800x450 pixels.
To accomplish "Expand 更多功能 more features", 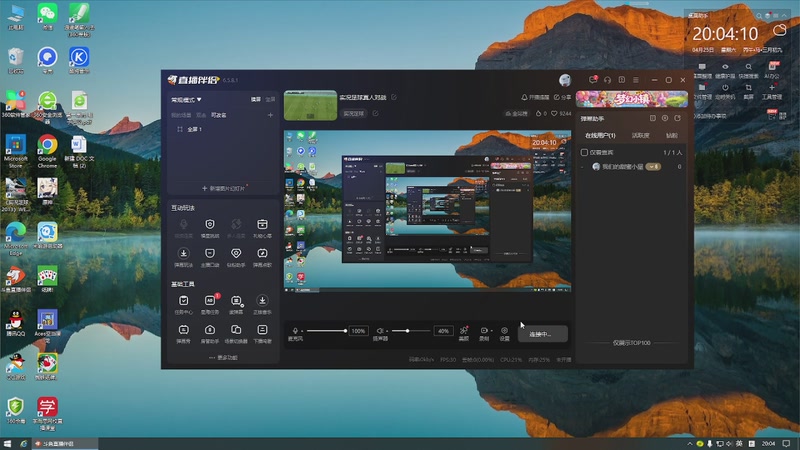I will 223,358.
